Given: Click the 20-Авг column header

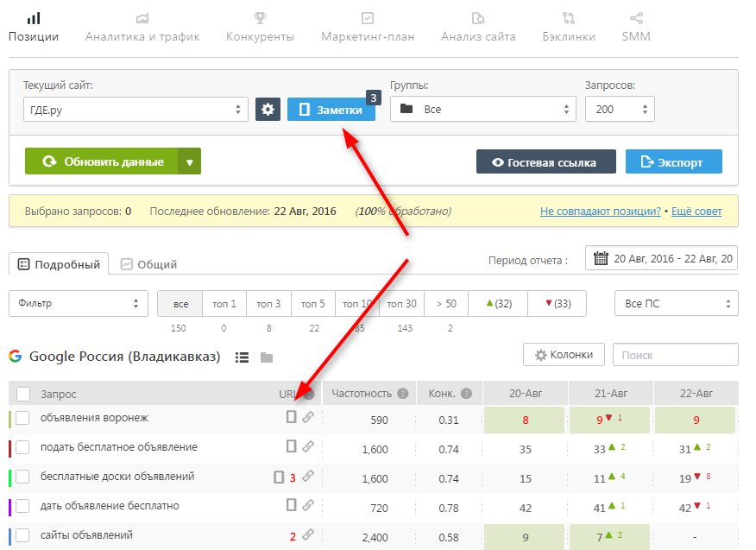Looking at the screenshot, I should click(526, 393).
